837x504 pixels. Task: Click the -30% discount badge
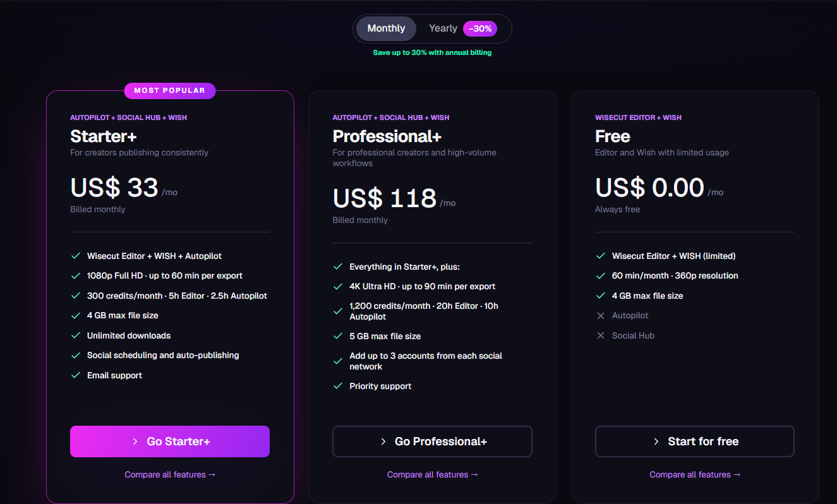tap(480, 28)
